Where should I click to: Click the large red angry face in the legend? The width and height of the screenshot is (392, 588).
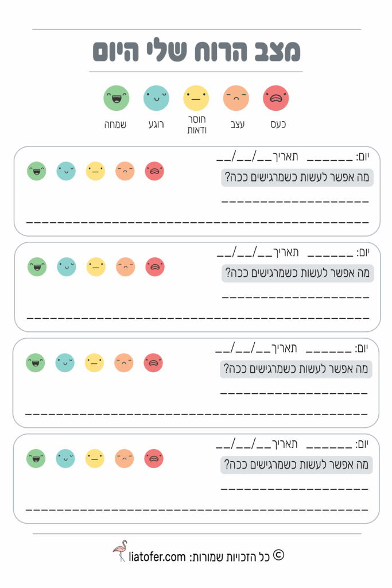276,98
